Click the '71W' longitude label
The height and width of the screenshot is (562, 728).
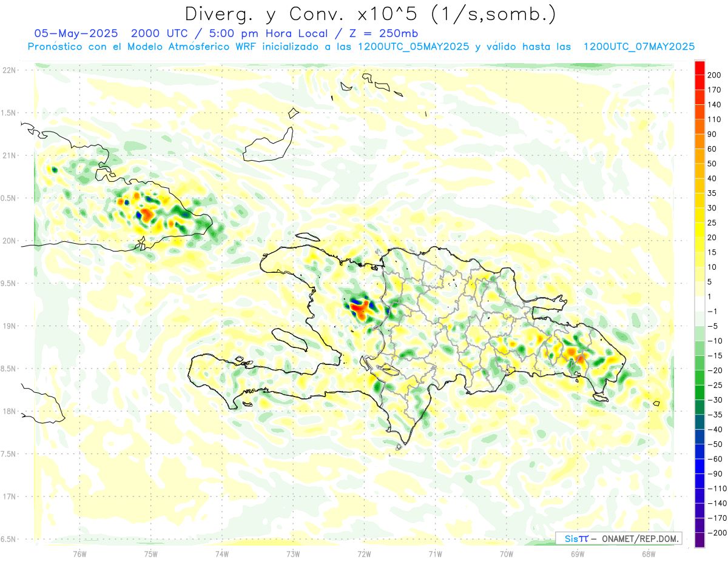pyautogui.click(x=435, y=554)
